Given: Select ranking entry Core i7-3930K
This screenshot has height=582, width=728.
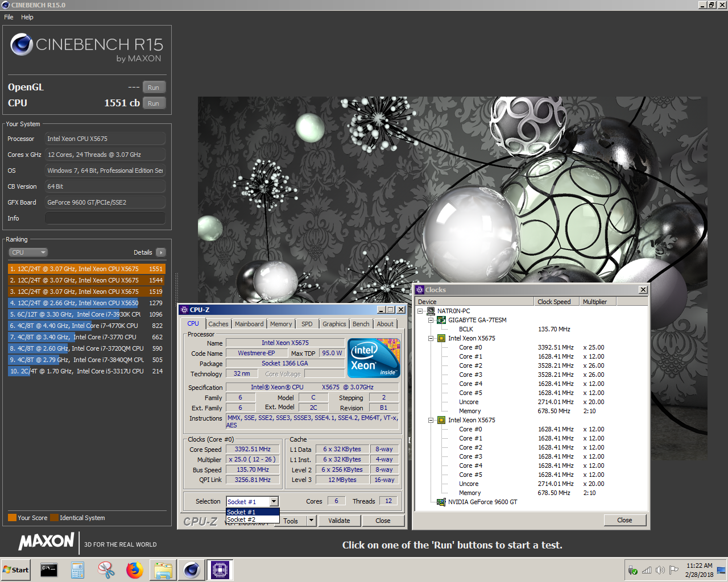Looking at the screenshot, I should click(86, 314).
